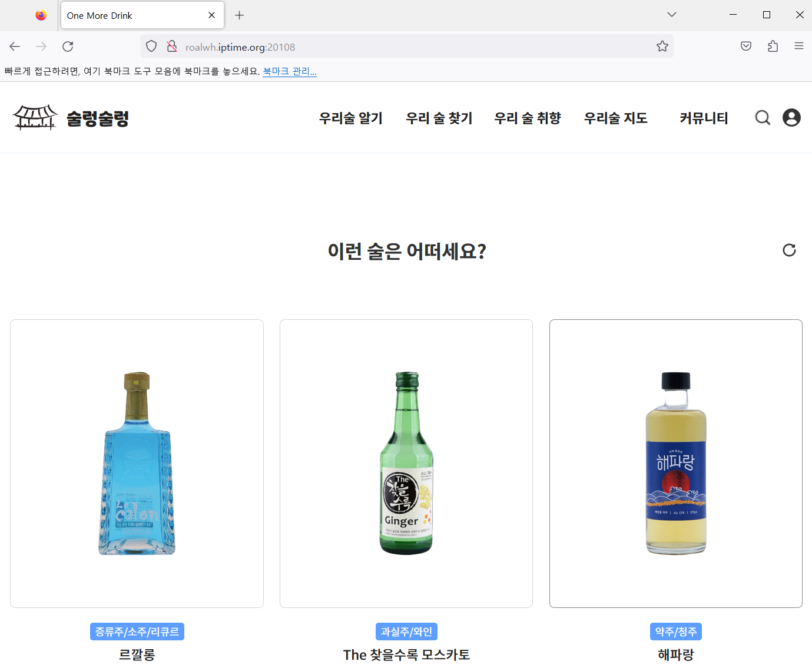The image size is (812, 671).
Task: Click the insecure connection lock icon
Action: click(171, 47)
